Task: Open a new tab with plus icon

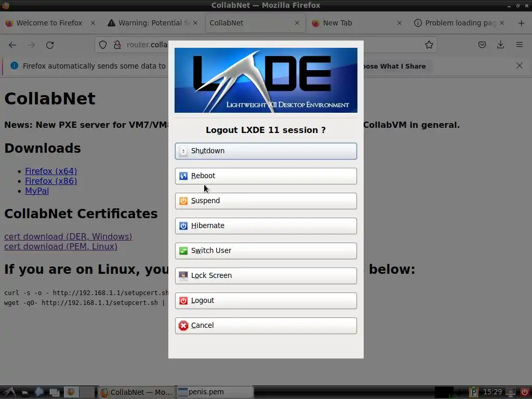Action: pyautogui.click(x=521, y=23)
